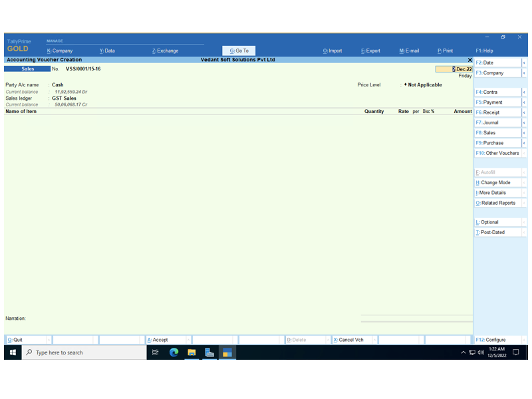This screenshot has height=399, width=532.
Task: Open the P: Print menu
Action: point(445,51)
